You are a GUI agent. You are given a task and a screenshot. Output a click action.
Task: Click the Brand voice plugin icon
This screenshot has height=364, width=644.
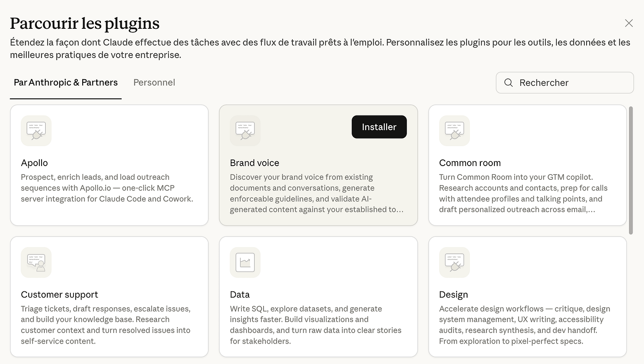pyautogui.click(x=245, y=131)
